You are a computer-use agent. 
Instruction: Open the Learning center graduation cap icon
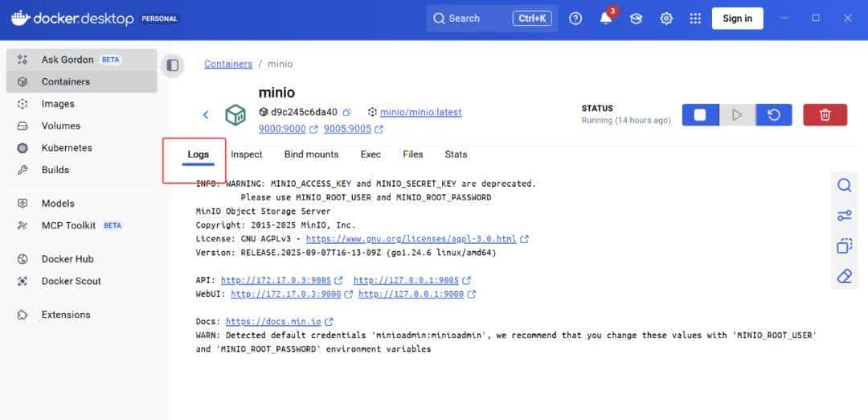pyautogui.click(x=636, y=19)
